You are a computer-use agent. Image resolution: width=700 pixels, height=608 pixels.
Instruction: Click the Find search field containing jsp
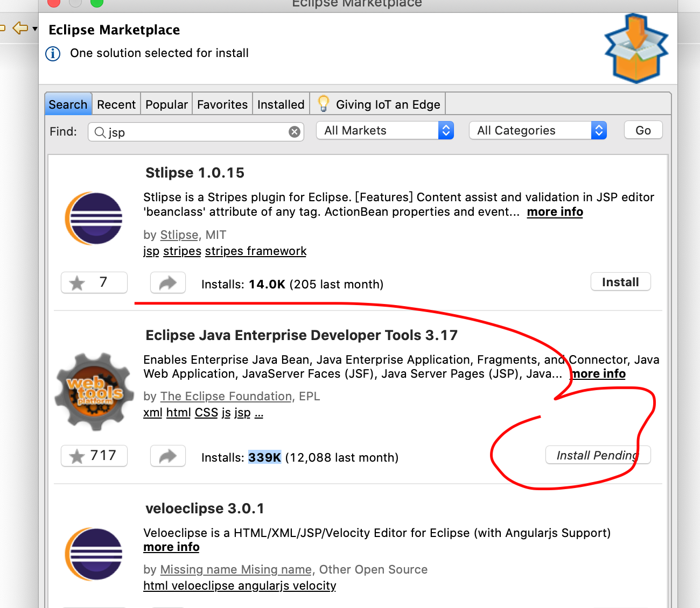tap(196, 132)
